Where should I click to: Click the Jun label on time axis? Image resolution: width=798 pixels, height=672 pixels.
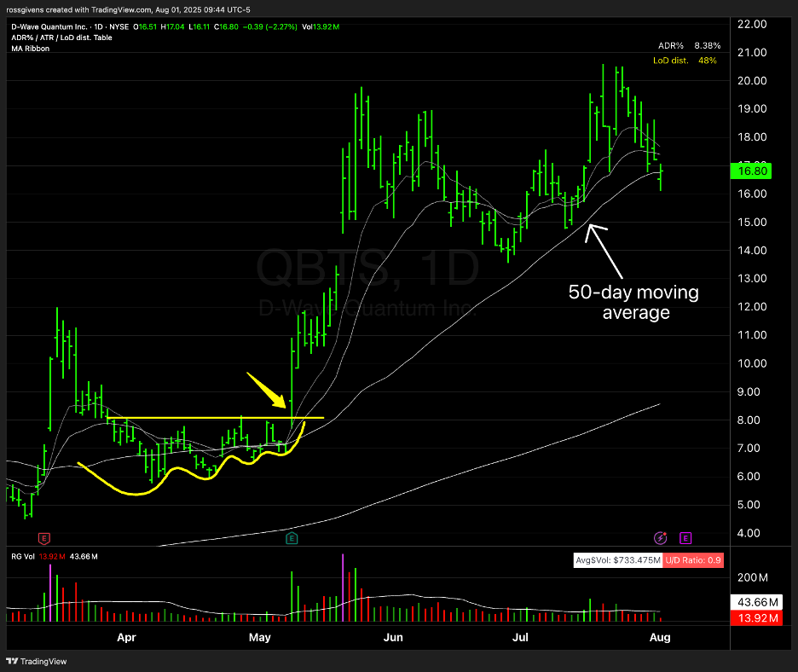[393, 637]
